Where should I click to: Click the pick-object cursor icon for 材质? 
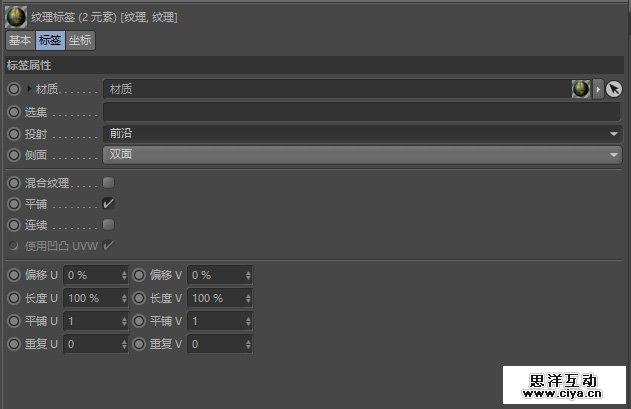614,89
